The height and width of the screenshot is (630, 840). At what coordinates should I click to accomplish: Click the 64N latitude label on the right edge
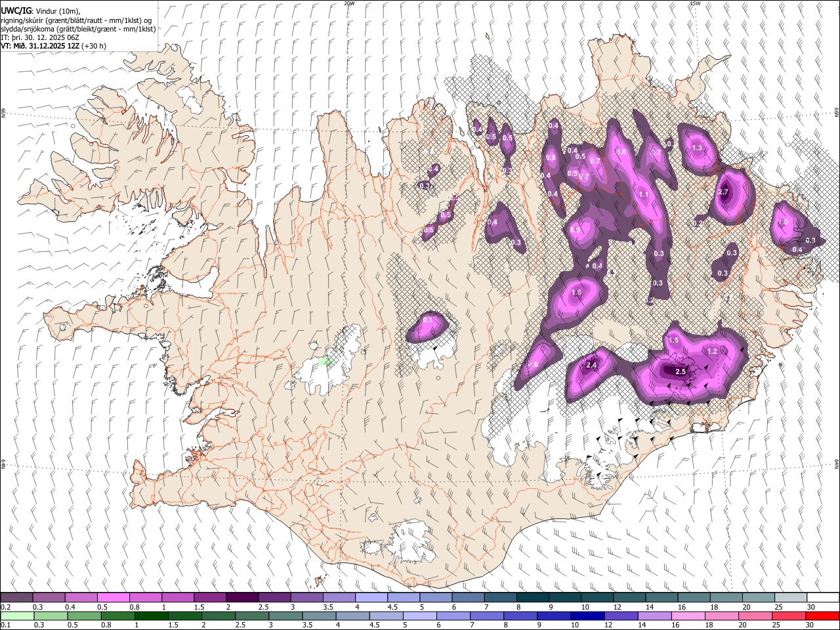point(837,463)
